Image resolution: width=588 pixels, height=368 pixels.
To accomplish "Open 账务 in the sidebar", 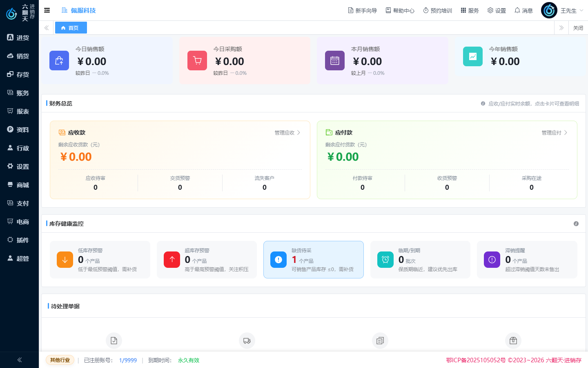I will tap(19, 93).
